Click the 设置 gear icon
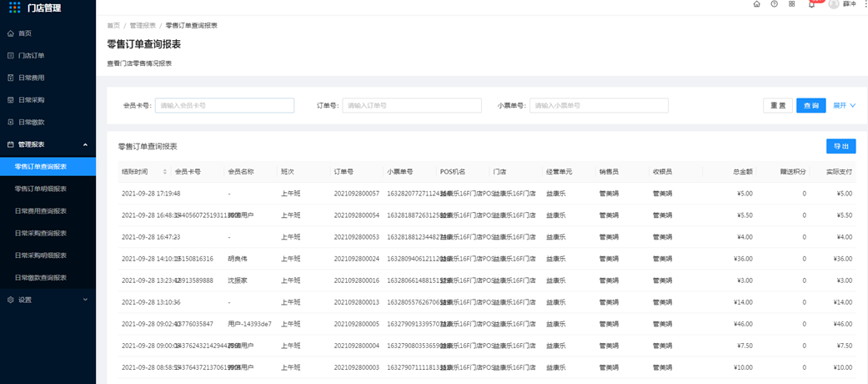868x384 pixels. click(11, 299)
